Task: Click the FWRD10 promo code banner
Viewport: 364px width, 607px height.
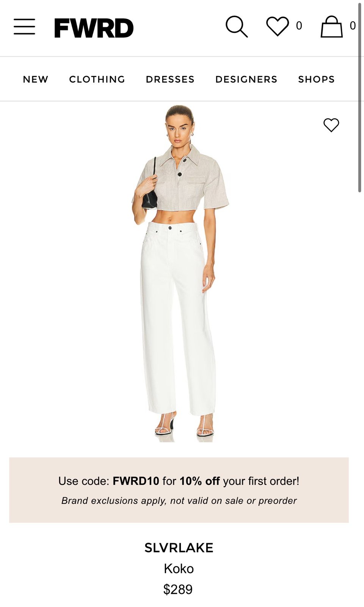Action: [x=179, y=490]
